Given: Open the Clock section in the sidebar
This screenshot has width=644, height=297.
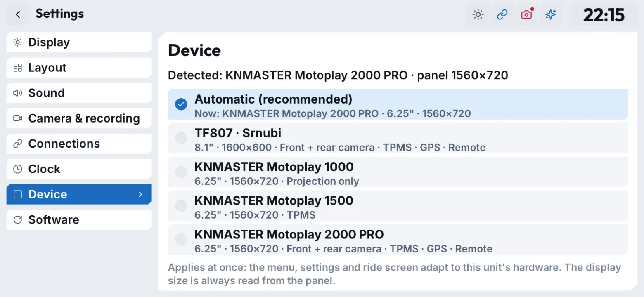Looking at the screenshot, I should pos(79,169).
